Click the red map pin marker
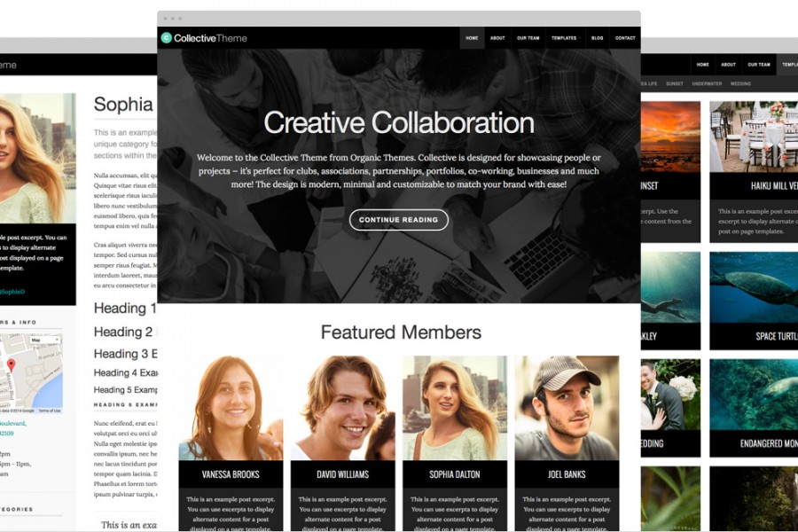 (x=12, y=365)
